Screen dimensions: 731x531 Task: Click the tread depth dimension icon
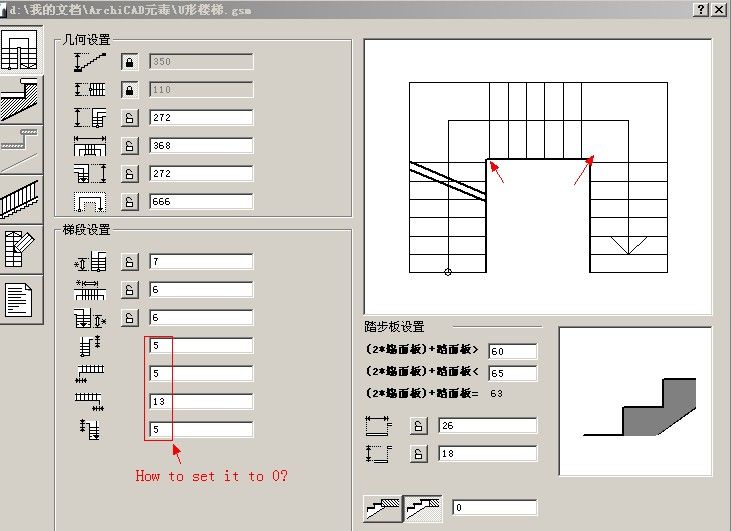379,426
